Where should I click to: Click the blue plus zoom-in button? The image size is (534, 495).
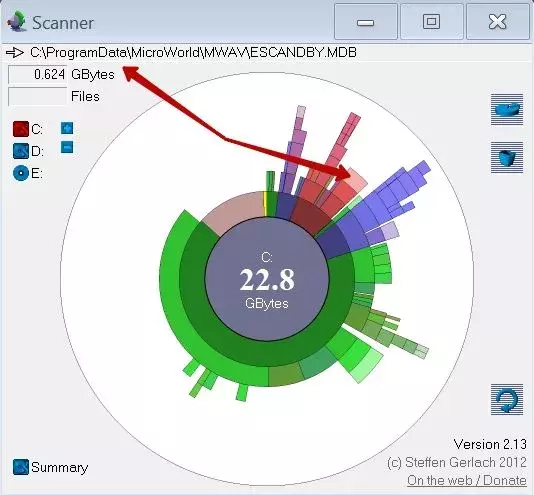point(67,128)
